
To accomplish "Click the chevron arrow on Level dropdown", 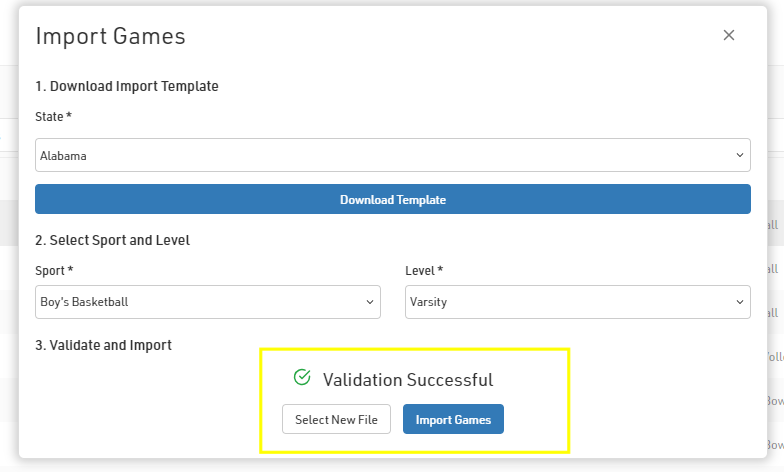I will click(740, 302).
